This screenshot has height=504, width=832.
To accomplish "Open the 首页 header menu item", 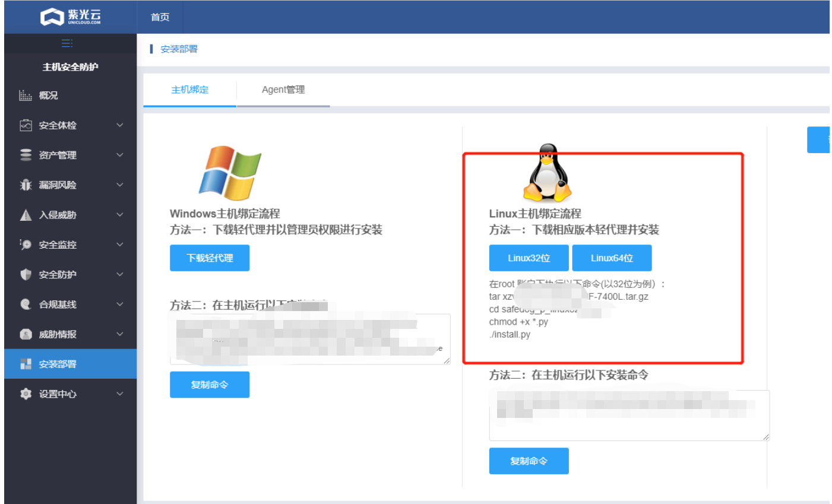I will pyautogui.click(x=160, y=17).
